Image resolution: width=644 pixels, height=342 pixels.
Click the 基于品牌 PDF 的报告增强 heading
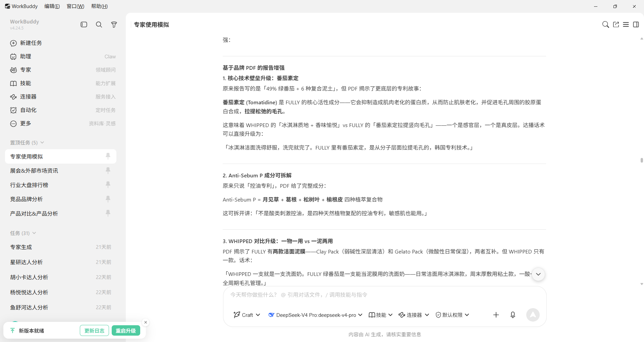click(x=254, y=68)
